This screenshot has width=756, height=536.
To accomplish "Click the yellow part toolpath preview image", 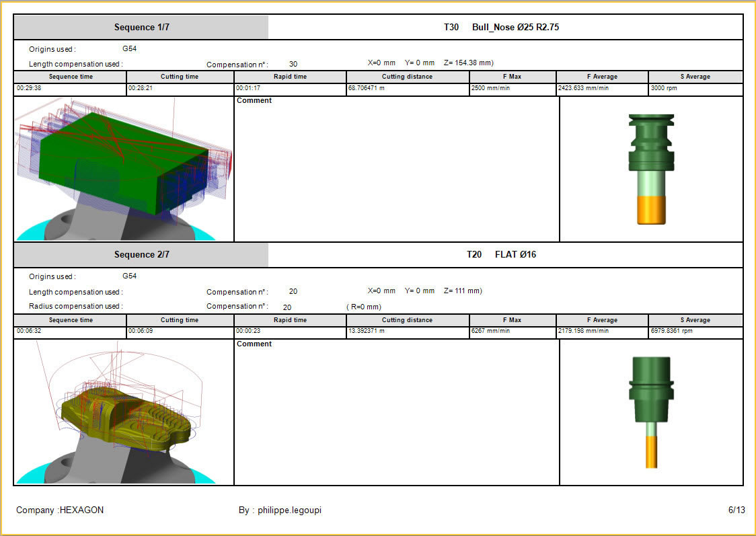I will click(x=124, y=412).
